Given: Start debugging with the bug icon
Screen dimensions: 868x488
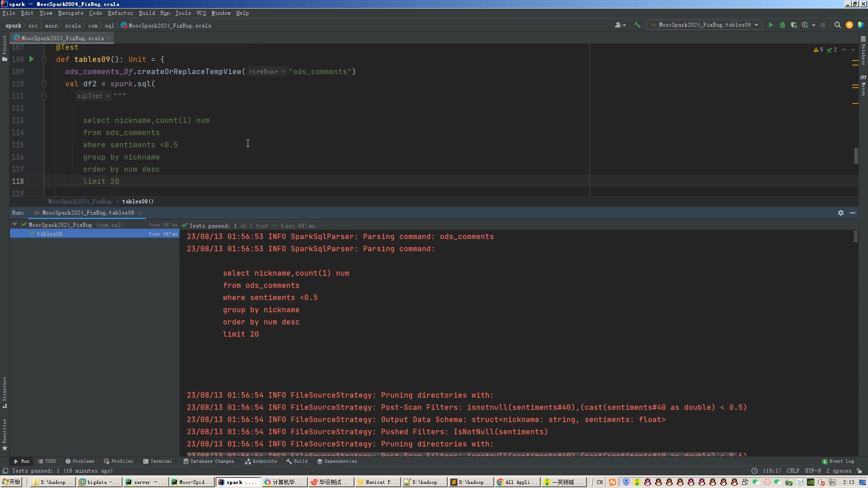Looking at the screenshot, I should tap(783, 25).
